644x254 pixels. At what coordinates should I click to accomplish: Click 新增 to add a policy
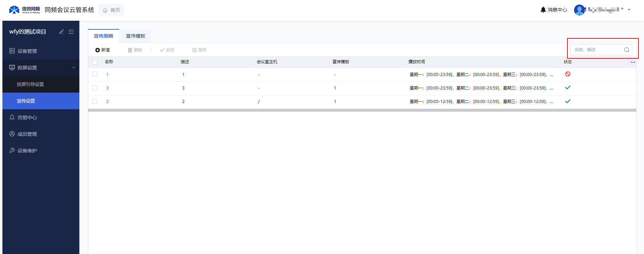pos(102,50)
